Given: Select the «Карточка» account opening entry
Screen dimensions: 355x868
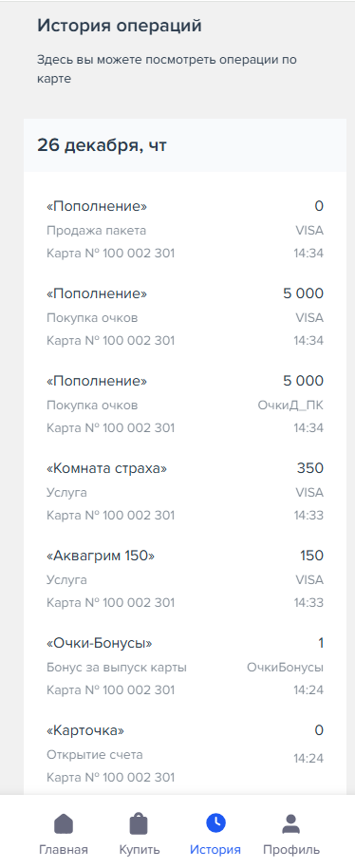Looking at the screenshot, I should point(185,755).
